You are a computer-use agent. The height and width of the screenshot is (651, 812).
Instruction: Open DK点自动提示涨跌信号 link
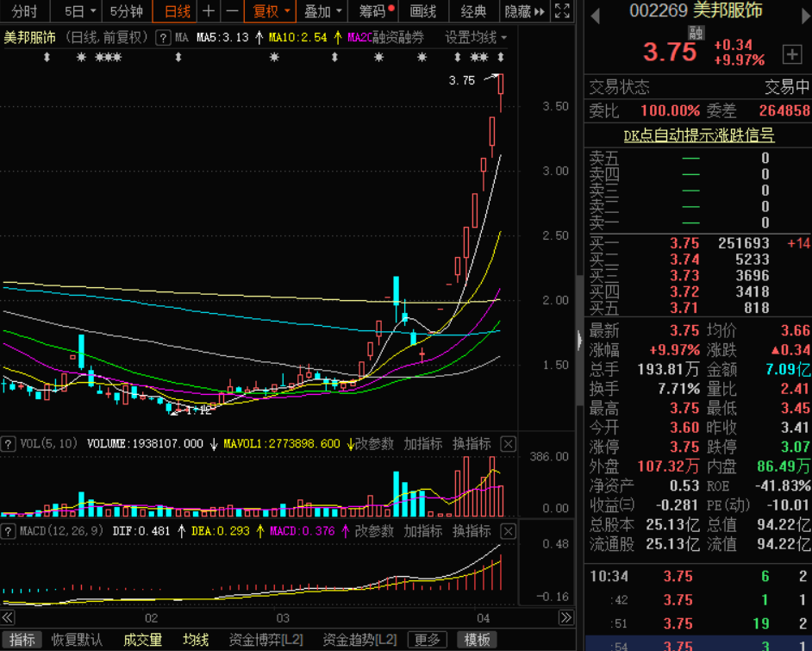tap(698, 135)
